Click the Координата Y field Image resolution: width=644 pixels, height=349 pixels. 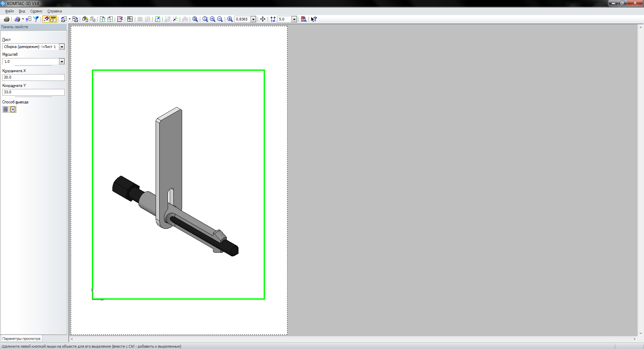coord(33,92)
